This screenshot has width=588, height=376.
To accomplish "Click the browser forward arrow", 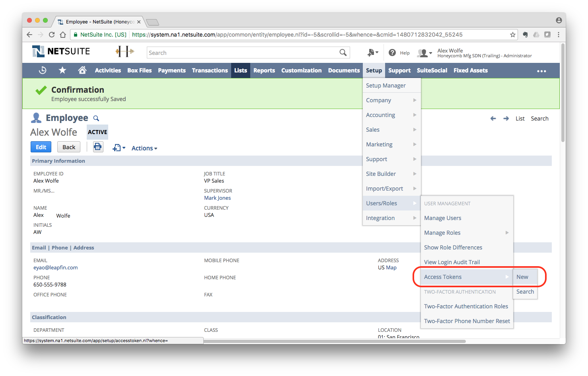I will click(x=41, y=35).
